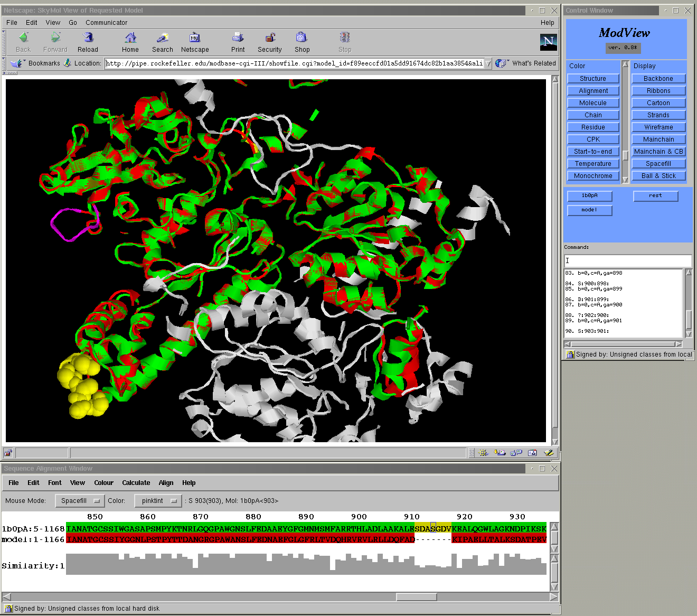Toggle the 1b0pA molecule button
This screenshot has height=616, width=697.
click(x=589, y=196)
